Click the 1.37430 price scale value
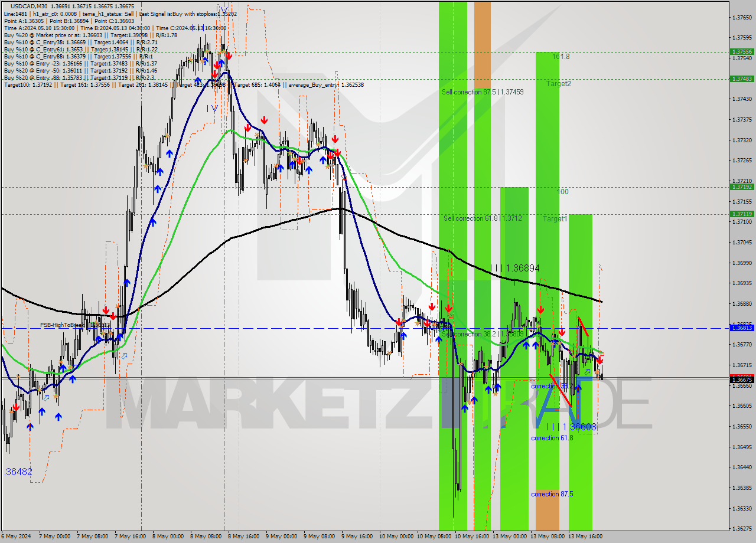 742,99
